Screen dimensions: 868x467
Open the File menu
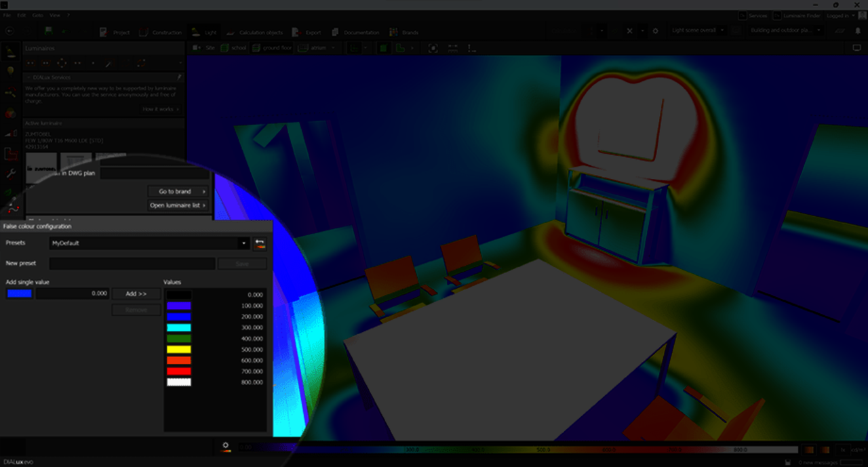pos(6,15)
